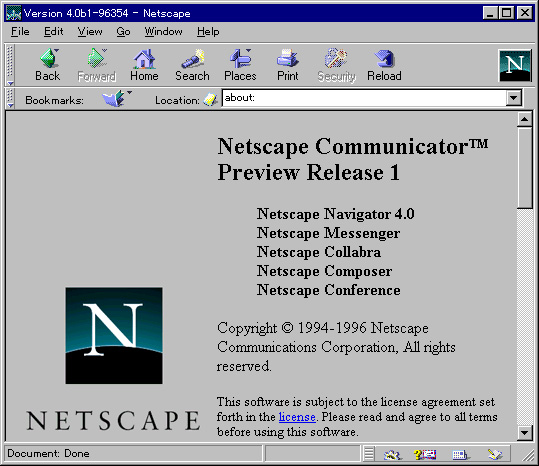Viewport: 539px width, 466px height.
Task: Reload the current page
Action: tap(384, 65)
